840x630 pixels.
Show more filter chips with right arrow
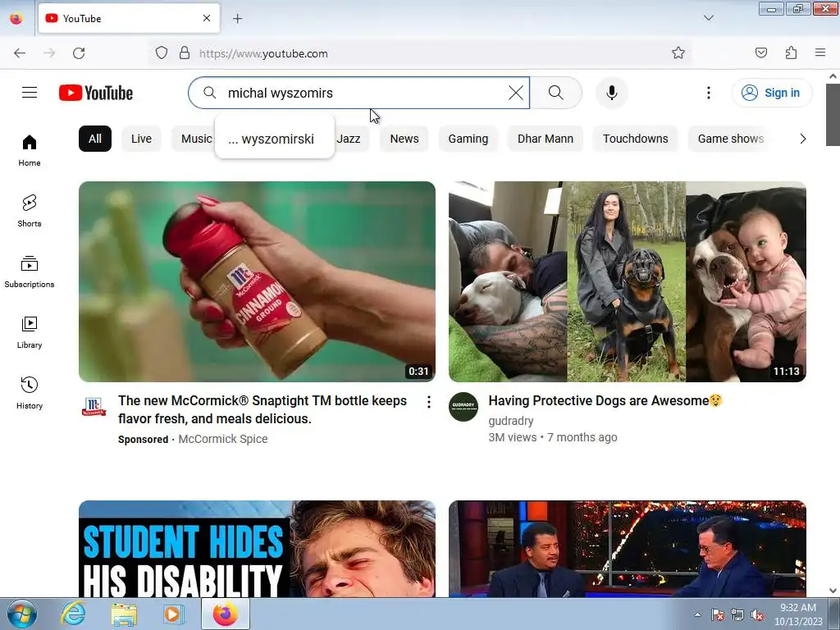pos(802,139)
